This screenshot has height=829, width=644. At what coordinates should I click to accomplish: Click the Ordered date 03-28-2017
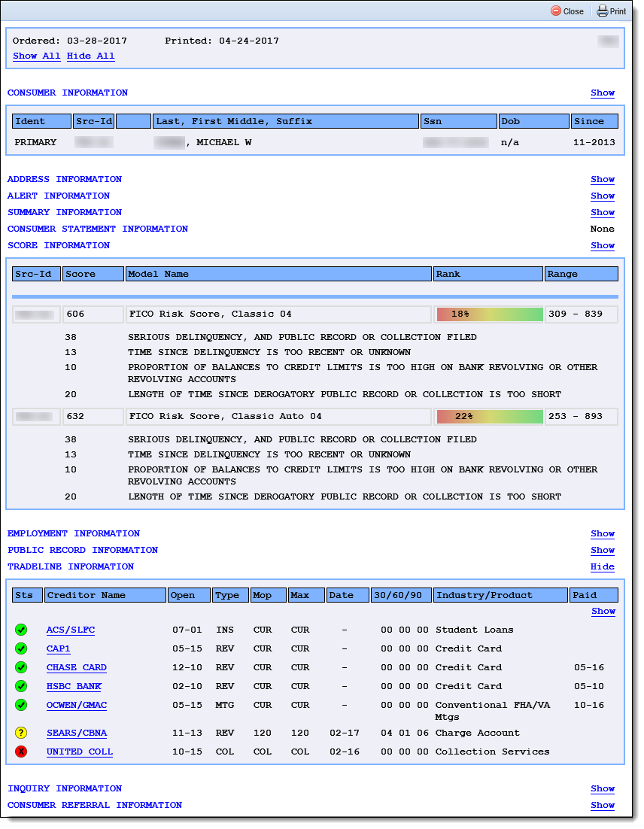click(x=97, y=41)
